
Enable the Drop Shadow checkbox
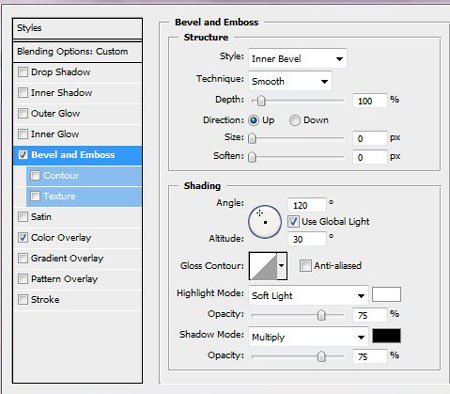[23, 72]
